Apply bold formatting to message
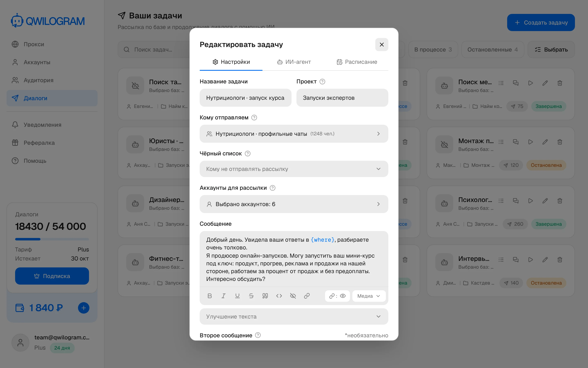Viewport: 588px width, 368px height. tap(209, 296)
